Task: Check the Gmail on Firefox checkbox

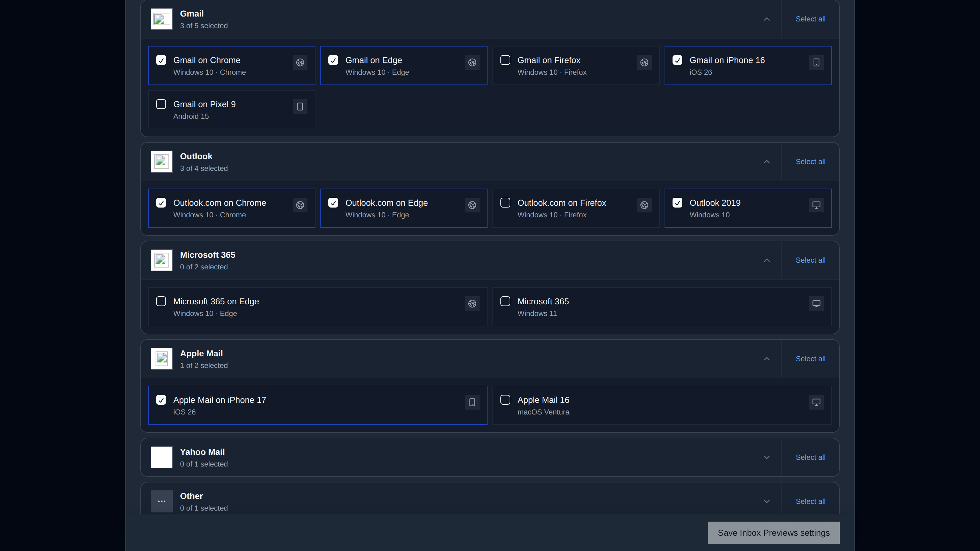Action: [x=505, y=60]
